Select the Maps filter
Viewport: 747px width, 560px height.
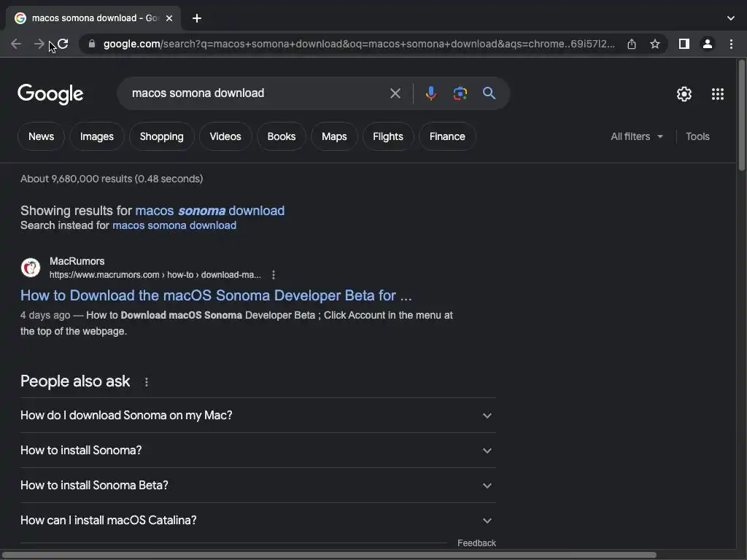tap(334, 136)
